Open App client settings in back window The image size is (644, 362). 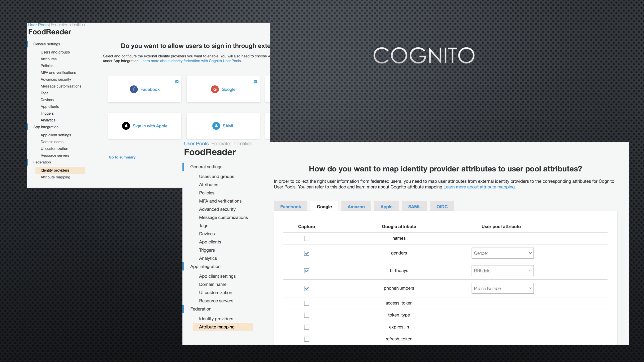click(x=56, y=135)
